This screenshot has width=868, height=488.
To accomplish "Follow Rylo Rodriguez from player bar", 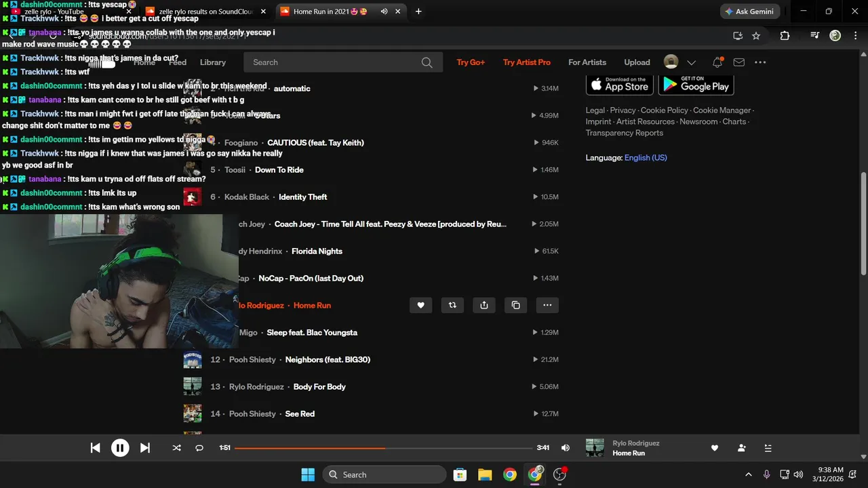I will point(741,448).
